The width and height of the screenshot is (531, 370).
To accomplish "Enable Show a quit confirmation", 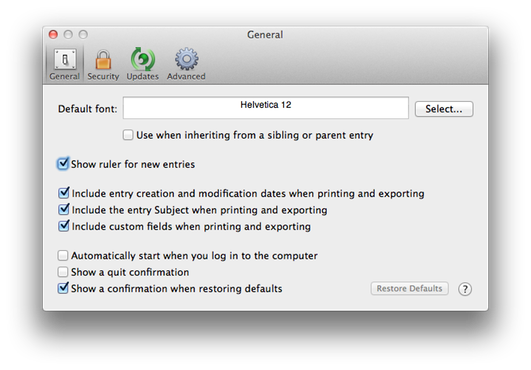I will point(63,272).
